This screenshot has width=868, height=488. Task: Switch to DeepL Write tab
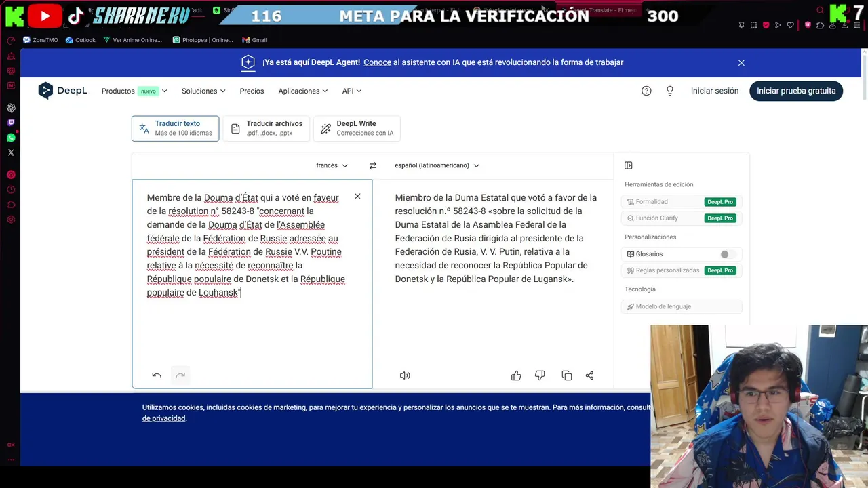click(x=357, y=128)
